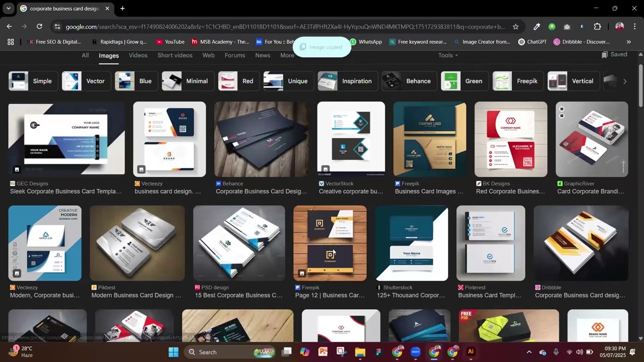Filter images by the Simple chip

(33, 81)
